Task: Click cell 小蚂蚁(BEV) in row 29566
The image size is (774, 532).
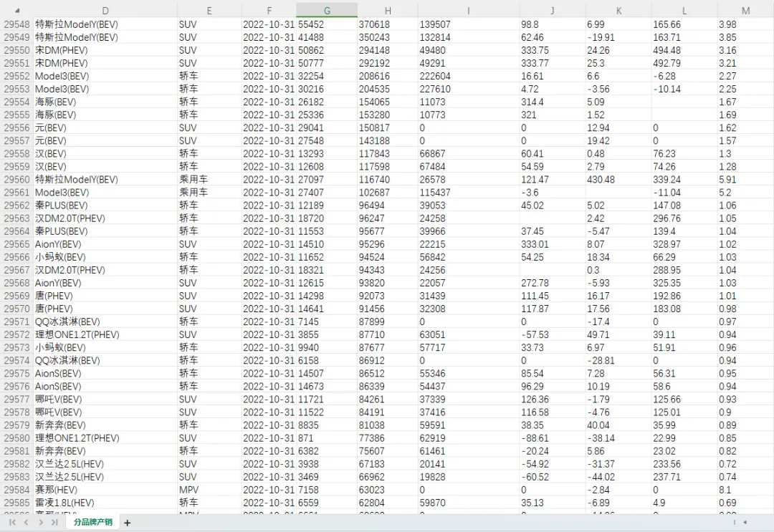Action: click(x=105, y=257)
